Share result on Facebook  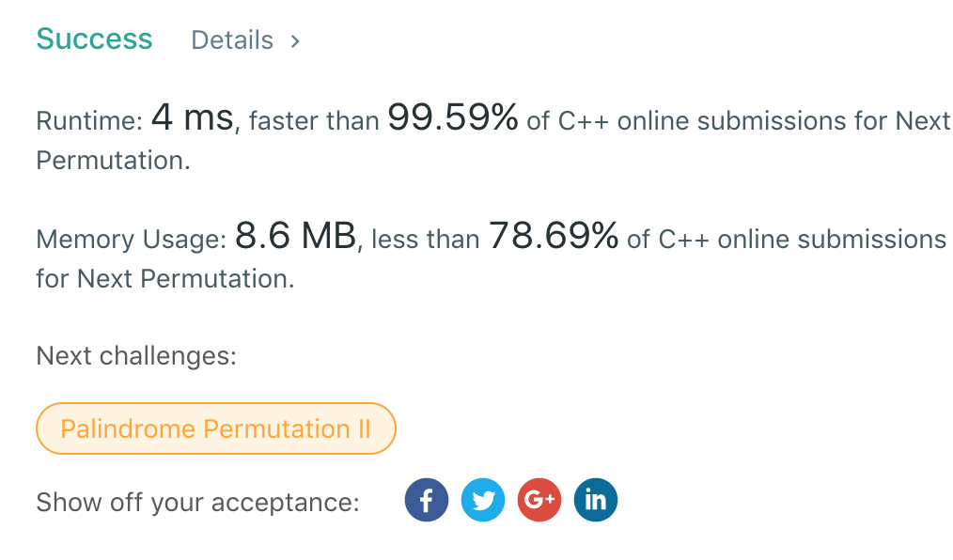coord(427,500)
